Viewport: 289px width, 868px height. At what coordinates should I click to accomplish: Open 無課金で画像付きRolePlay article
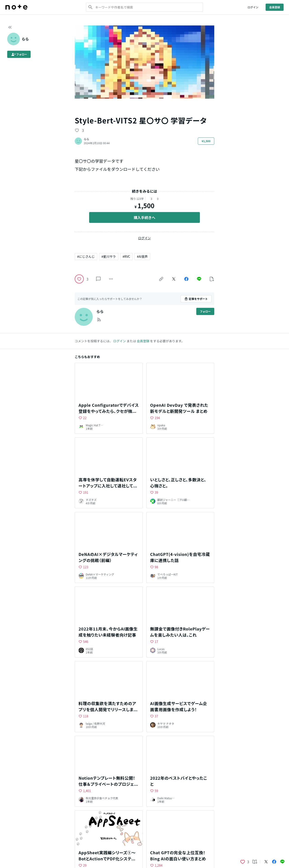[x=180, y=622]
